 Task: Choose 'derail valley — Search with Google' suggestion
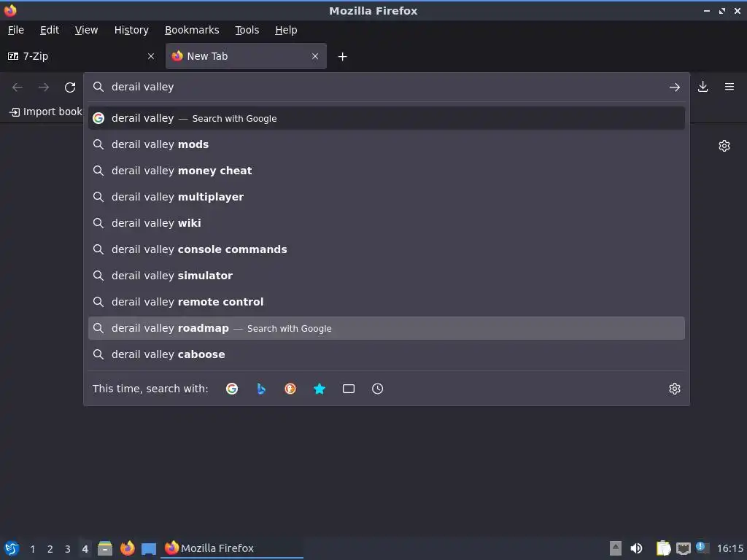387,118
